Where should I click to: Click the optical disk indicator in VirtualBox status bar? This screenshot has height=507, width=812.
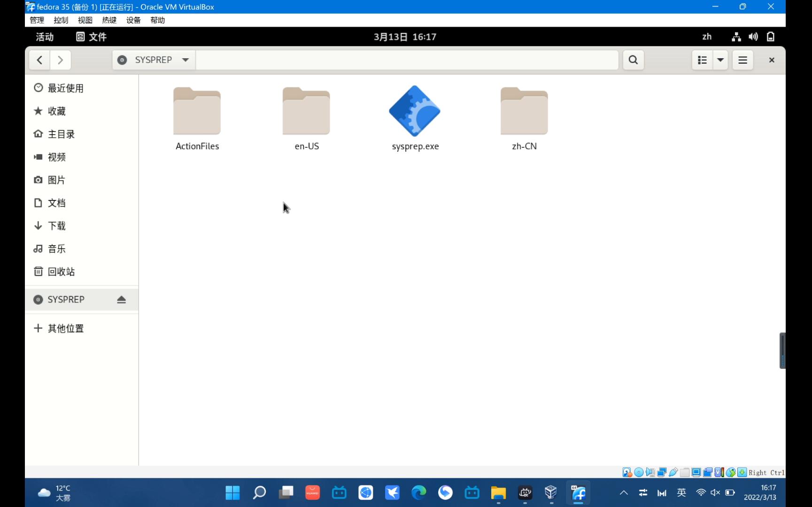[x=639, y=472]
